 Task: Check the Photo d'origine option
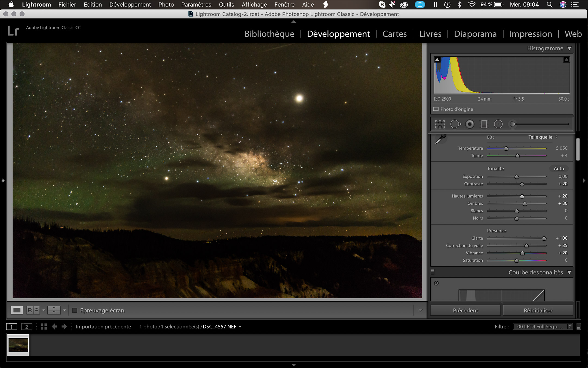coord(436,109)
